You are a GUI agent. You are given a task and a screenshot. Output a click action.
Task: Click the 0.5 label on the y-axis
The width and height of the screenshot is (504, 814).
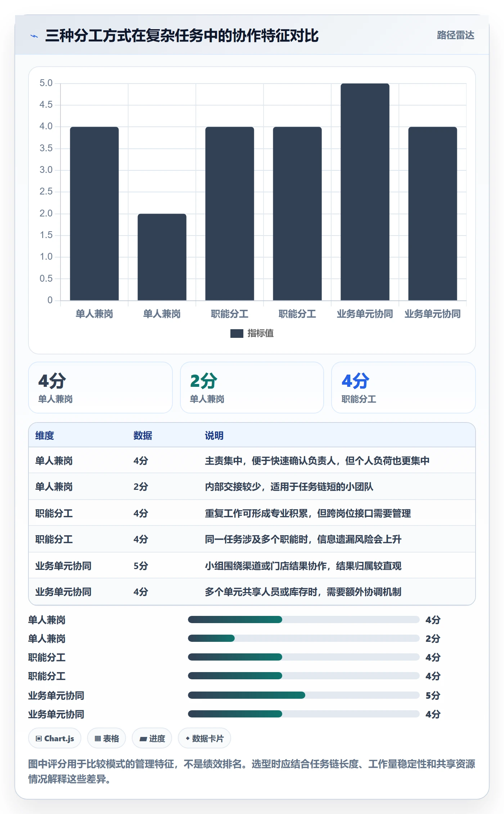point(46,278)
